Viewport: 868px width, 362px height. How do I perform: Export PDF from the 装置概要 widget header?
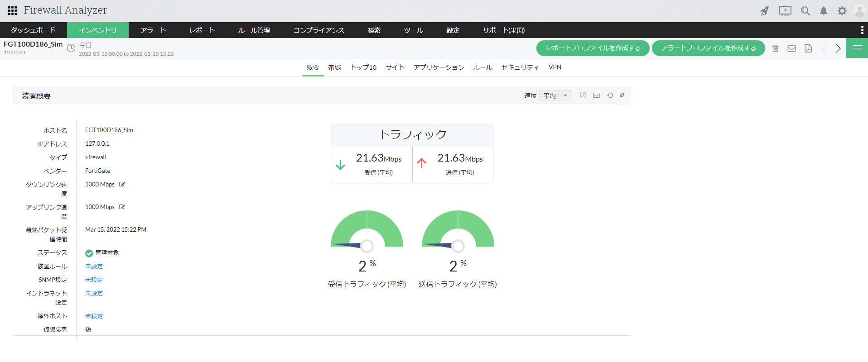pos(583,95)
